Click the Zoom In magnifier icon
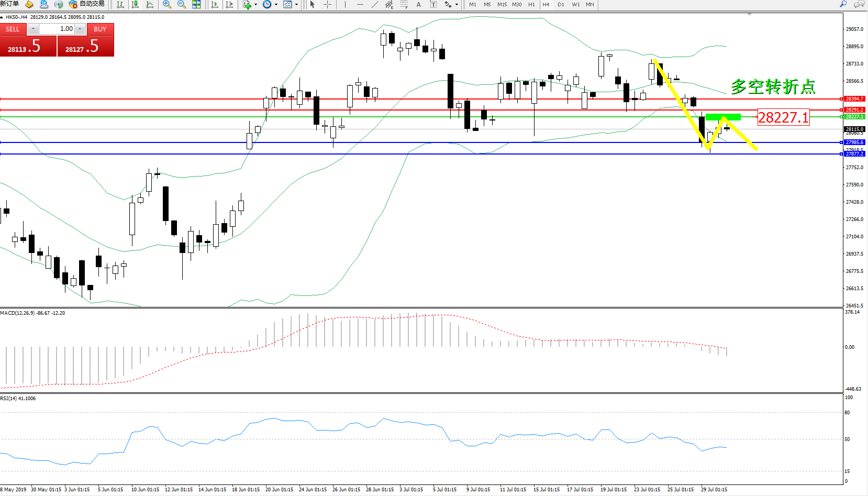The image size is (868, 496). 167,4
